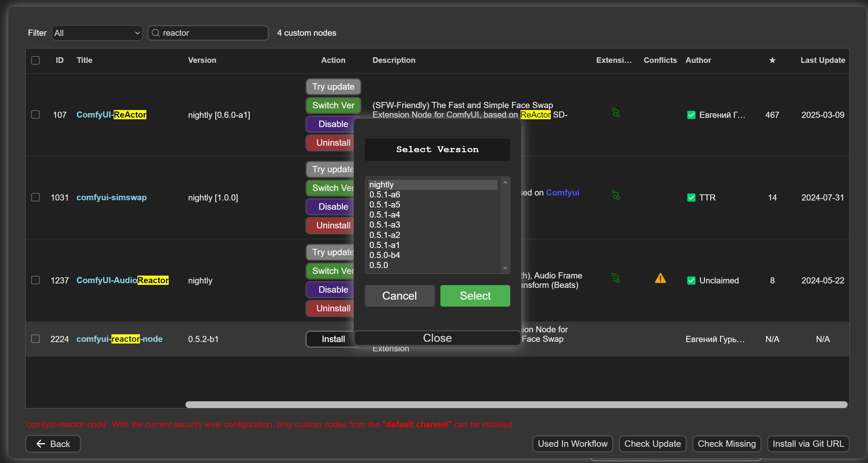Click Switch Ver for ComfyUI-AudioReactor

[x=330, y=271]
